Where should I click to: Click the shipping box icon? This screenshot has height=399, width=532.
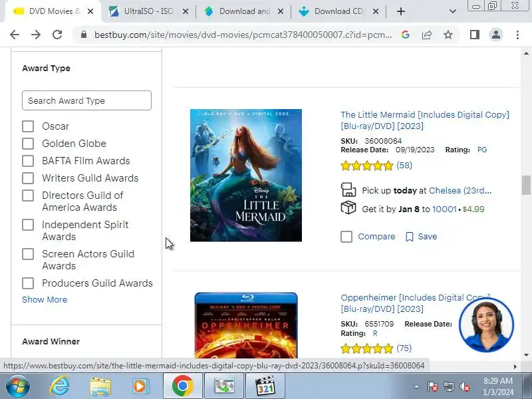tap(348, 207)
